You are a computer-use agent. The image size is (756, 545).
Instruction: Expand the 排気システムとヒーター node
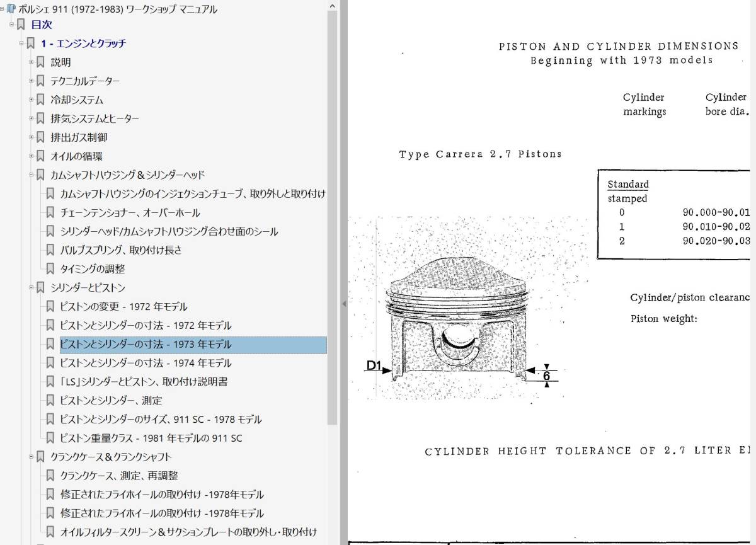[31, 118]
